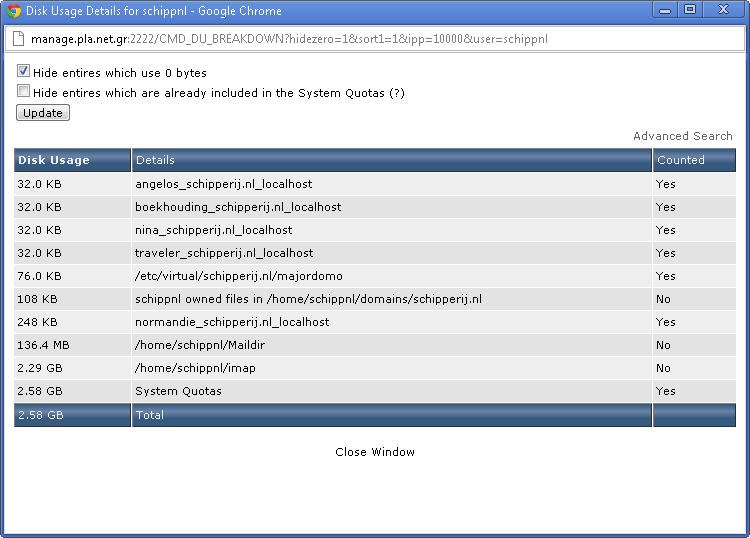
Task: Maximize the Disk Usage Details window
Action: point(690,10)
